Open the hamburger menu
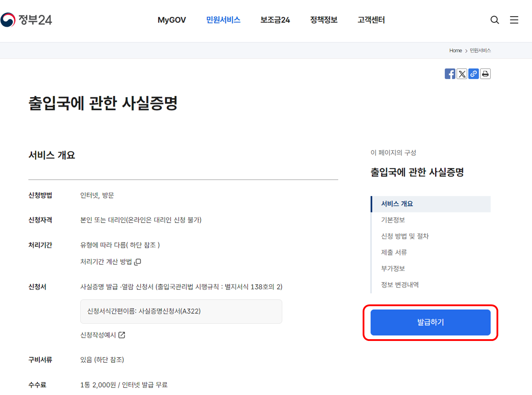 point(514,20)
